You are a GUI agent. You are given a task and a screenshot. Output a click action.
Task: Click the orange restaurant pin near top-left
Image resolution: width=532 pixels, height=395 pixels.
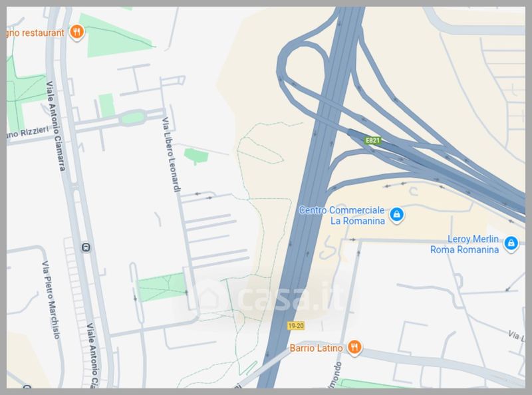pos(77,32)
